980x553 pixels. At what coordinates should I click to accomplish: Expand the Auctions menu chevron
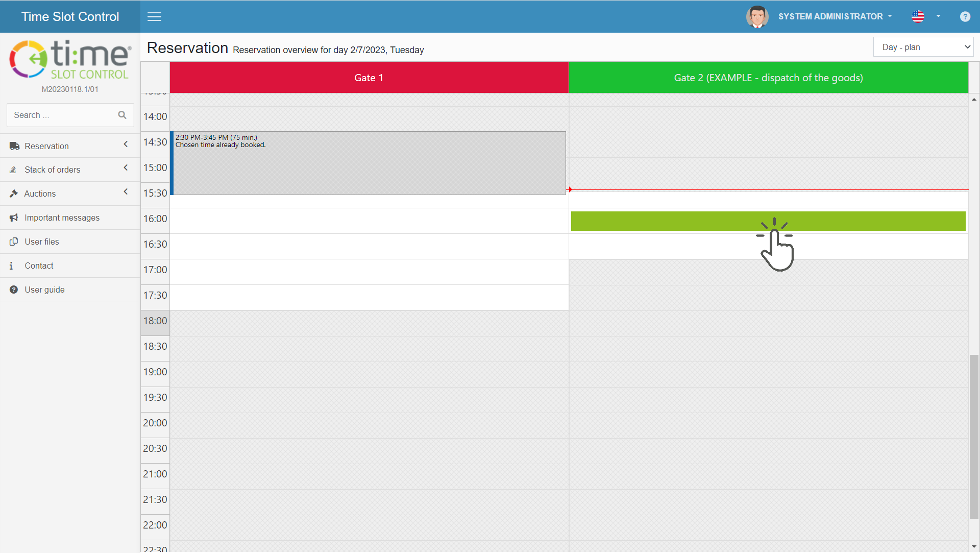pos(126,193)
